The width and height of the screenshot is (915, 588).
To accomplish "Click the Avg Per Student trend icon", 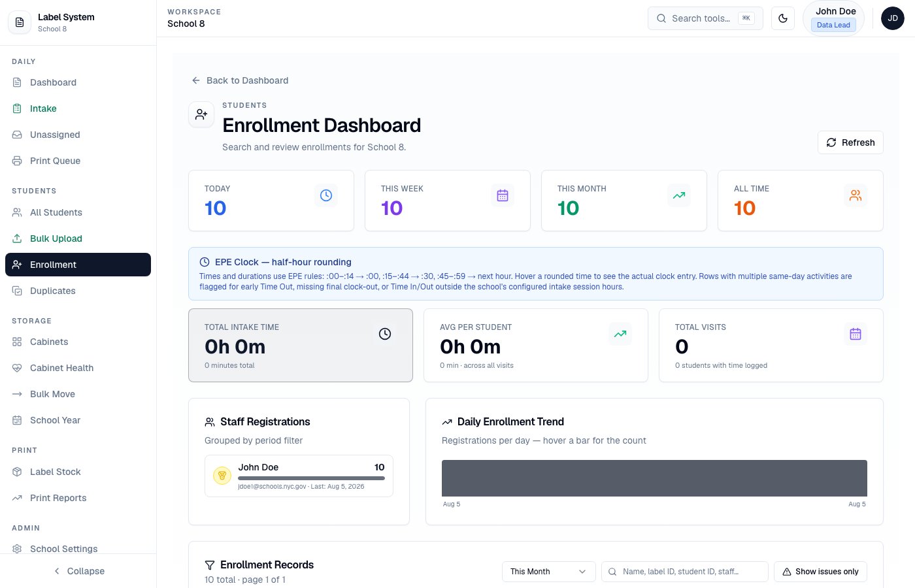I will [x=620, y=334].
